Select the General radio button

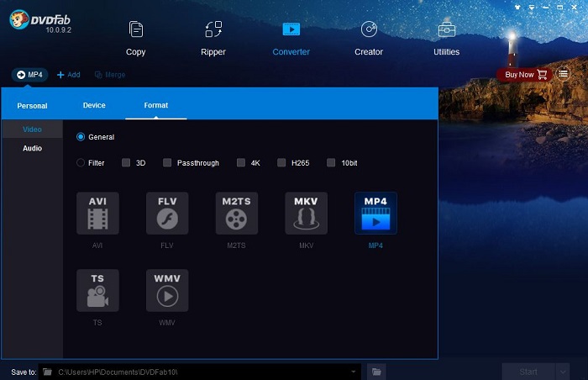[81, 137]
